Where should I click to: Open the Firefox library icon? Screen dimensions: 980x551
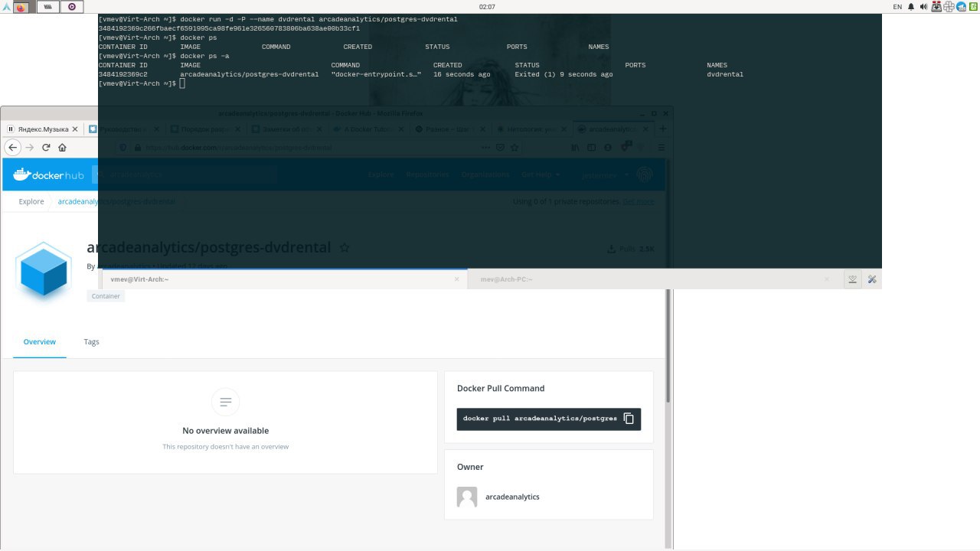pos(576,148)
